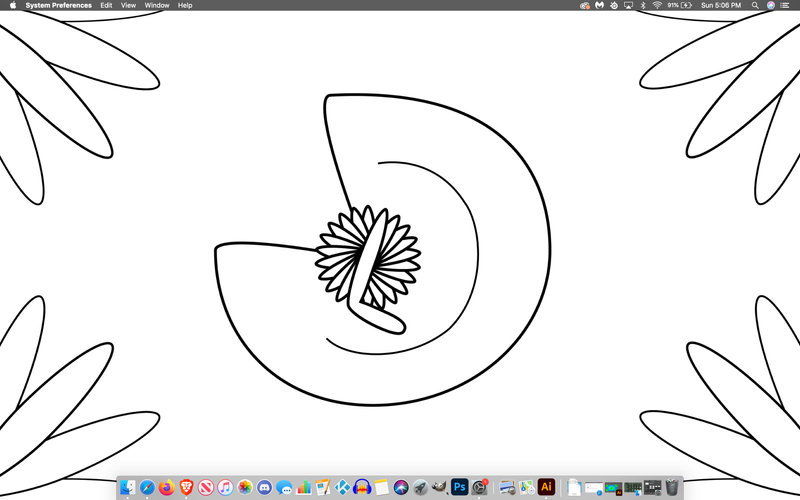Open the AirPlay display menu
Image resolution: width=800 pixels, height=500 pixels.
629,5
